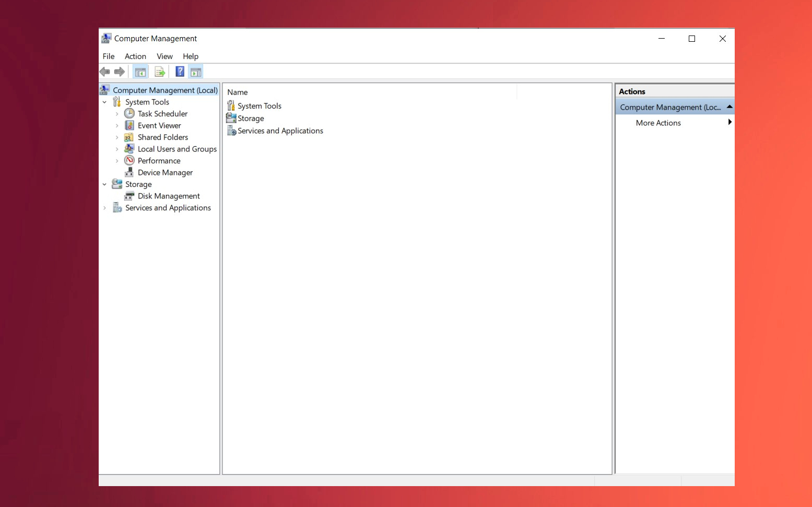Viewport: 812px width, 507px height.
Task: Select the System Tools label in left tree
Action: click(x=147, y=102)
